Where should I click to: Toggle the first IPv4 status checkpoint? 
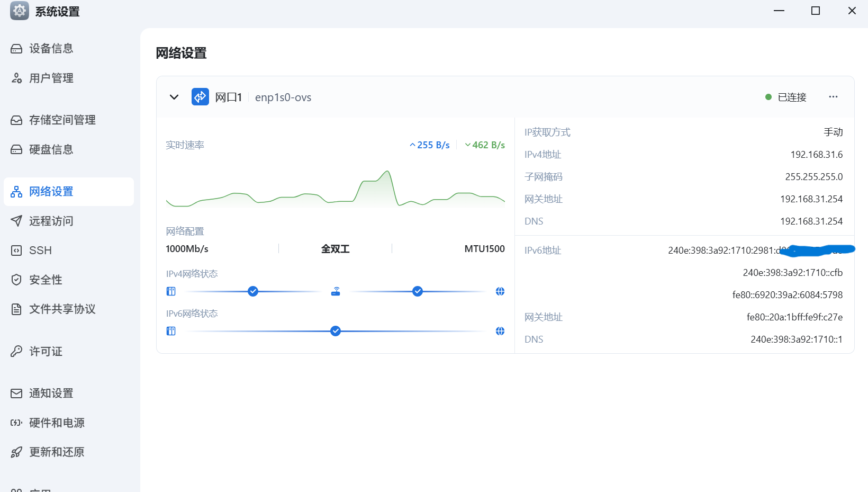click(x=252, y=291)
